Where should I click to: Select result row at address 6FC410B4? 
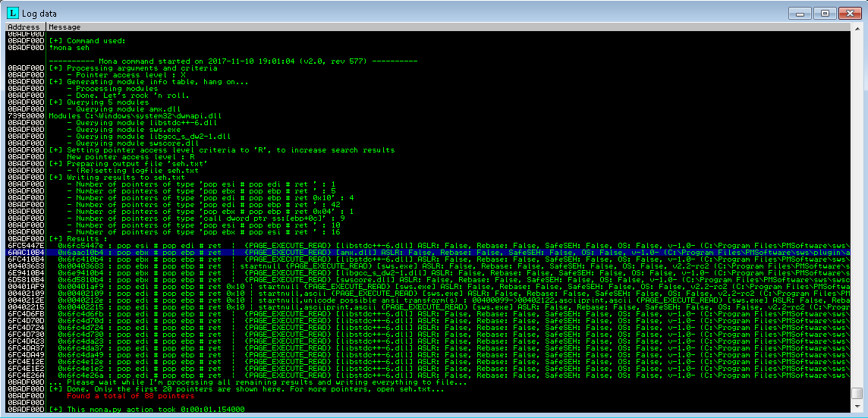click(x=428, y=259)
